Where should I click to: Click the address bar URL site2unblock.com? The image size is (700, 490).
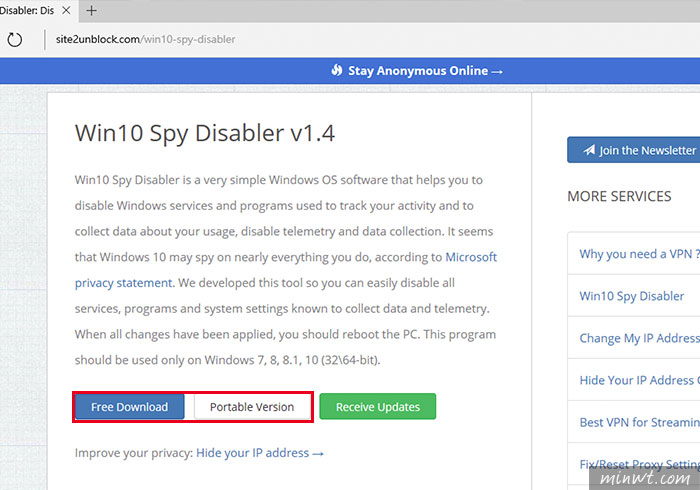(x=145, y=39)
